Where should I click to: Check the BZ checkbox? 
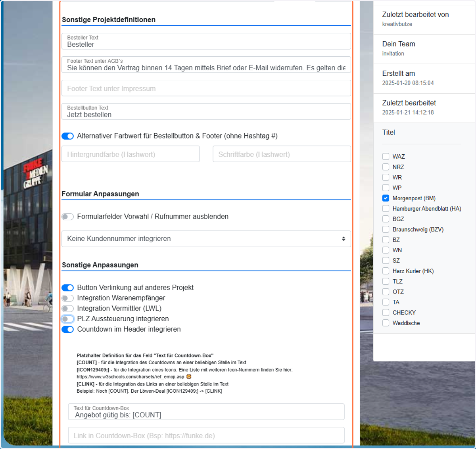pos(386,240)
